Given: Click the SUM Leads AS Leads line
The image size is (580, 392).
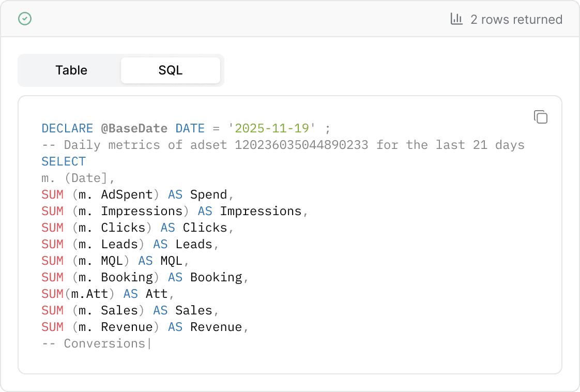Looking at the screenshot, I should 130,244.
